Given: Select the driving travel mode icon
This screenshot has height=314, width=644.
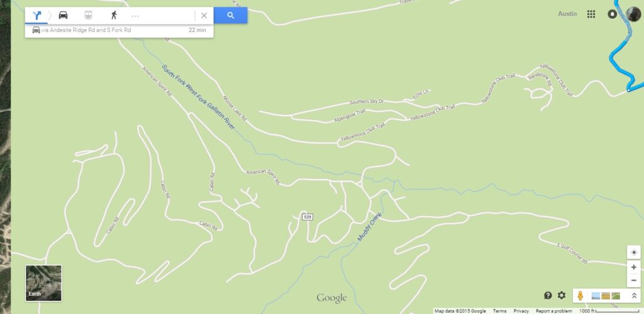Looking at the screenshot, I should click(x=63, y=16).
